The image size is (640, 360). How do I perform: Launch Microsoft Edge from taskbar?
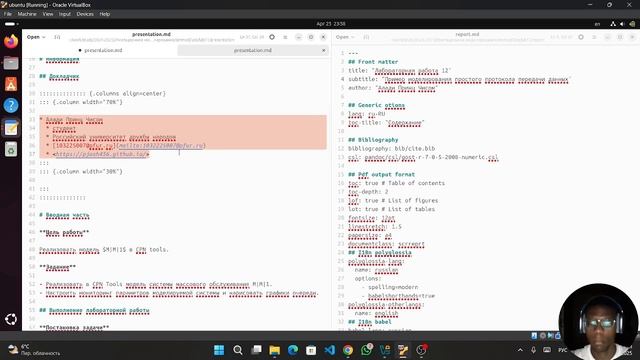pyautogui.click(x=293, y=350)
